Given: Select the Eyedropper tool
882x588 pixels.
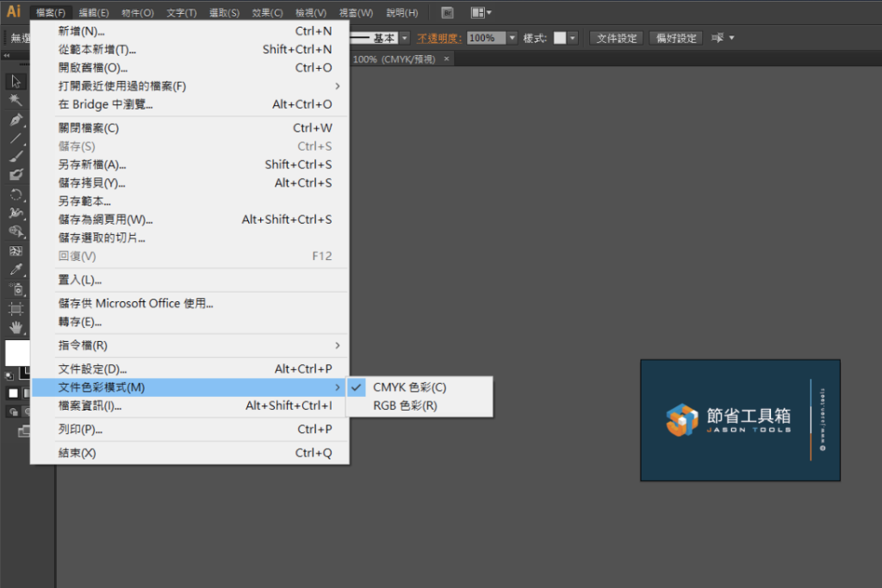Looking at the screenshot, I should tap(16, 269).
